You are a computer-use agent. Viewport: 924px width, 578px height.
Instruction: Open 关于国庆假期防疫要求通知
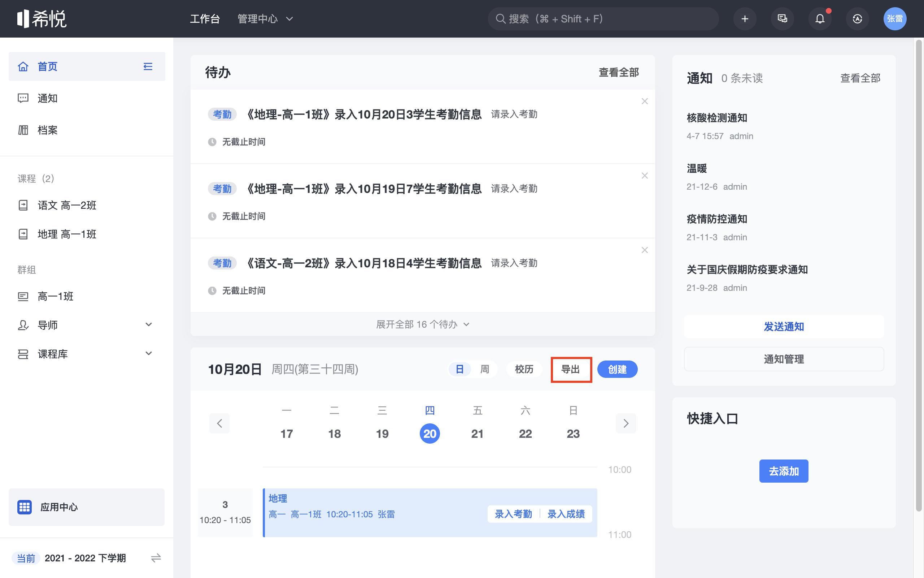pyautogui.click(x=747, y=269)
